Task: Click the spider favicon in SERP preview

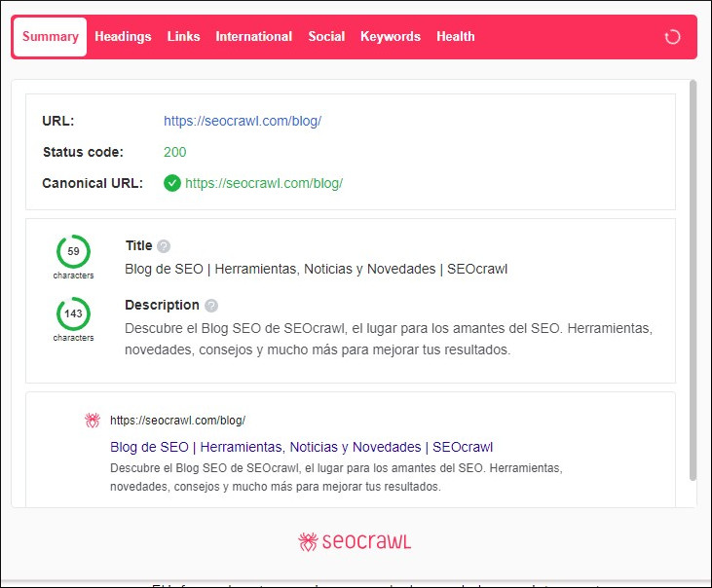Action: click(93, 421)
